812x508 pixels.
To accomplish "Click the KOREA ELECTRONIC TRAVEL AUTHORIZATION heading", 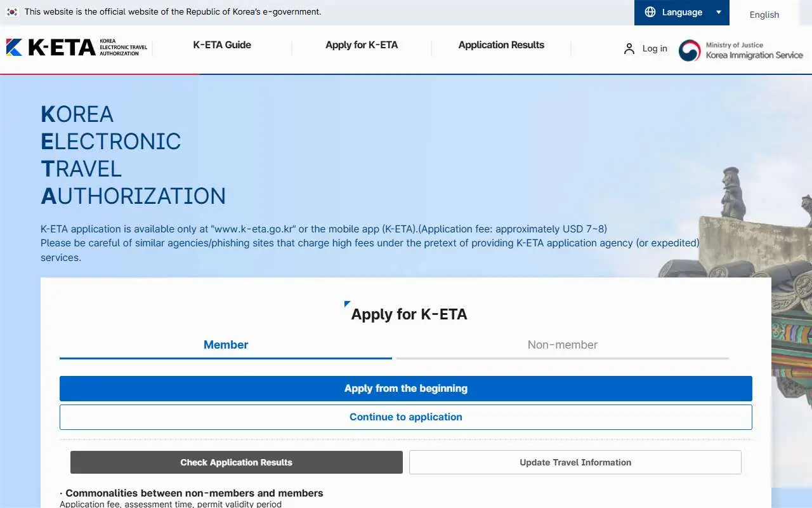I will 133,155.
